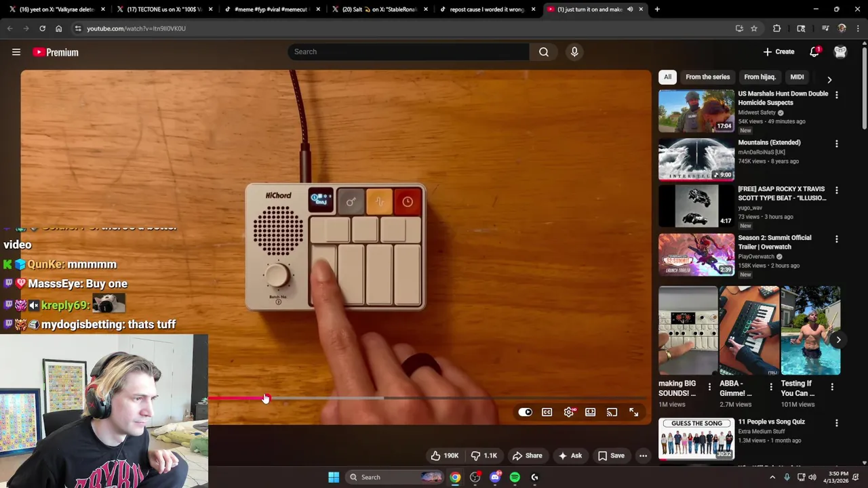Open Chrome from the taskbar
This screenshot has width=868, height=488.
[455, 477]
